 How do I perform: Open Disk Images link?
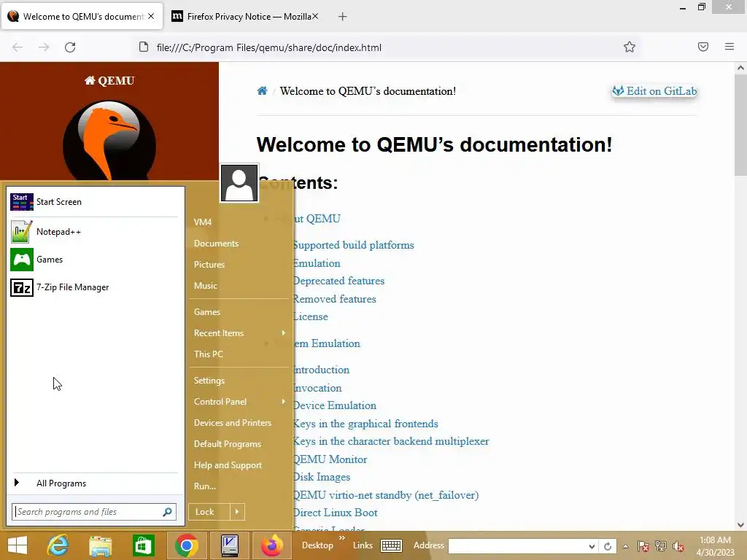[x=322, y=477]
